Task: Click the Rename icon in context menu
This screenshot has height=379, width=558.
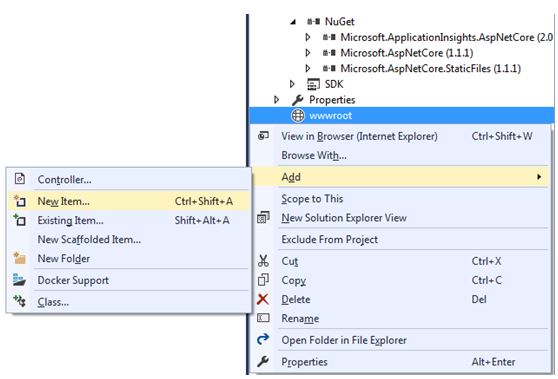Action: (263, 318)
